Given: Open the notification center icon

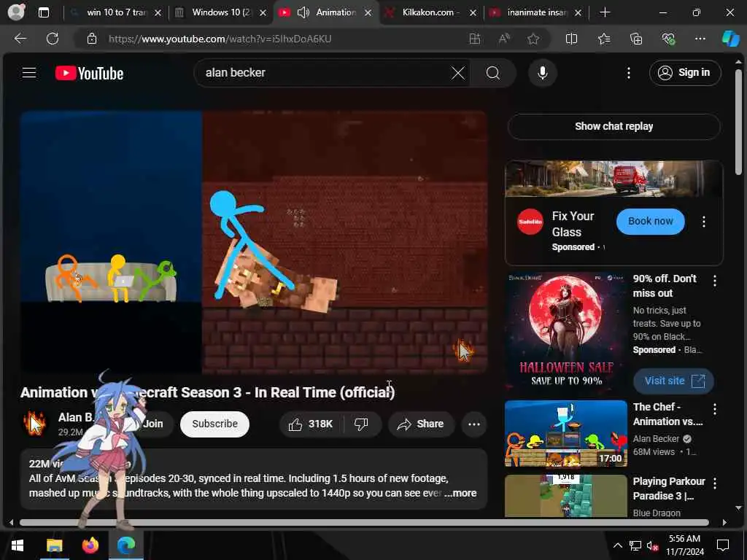Looking at the screenshot, I should click(723, 545).
